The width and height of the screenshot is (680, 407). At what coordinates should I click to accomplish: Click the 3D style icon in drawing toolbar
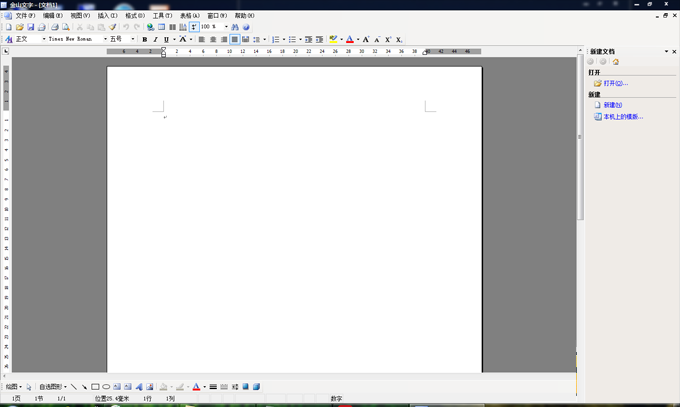pos(256,387)
